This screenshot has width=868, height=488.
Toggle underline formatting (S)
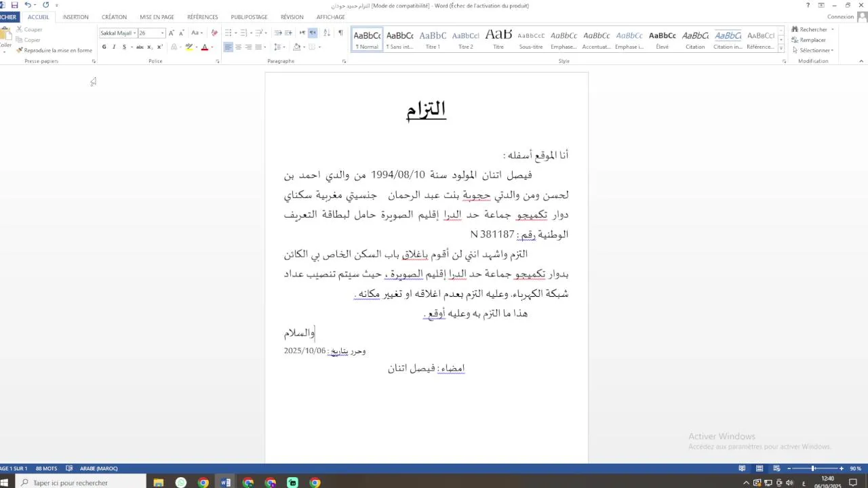pos(124,47)
